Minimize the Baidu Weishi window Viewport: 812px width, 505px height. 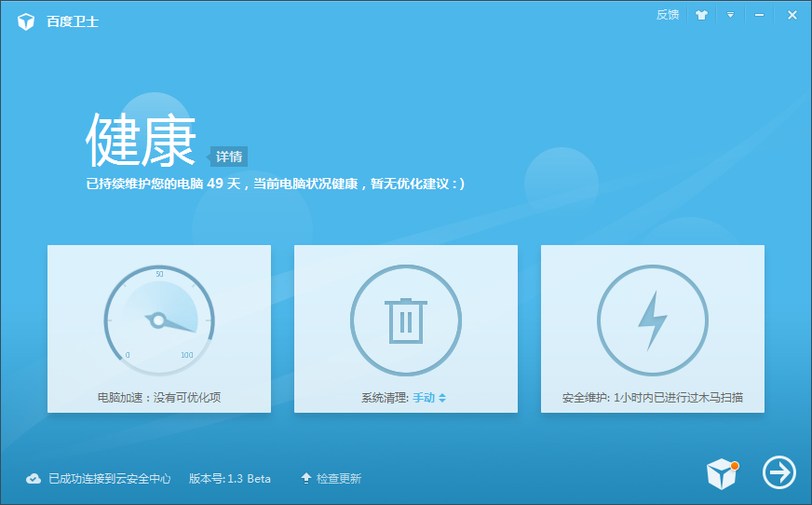coord(760,15)
